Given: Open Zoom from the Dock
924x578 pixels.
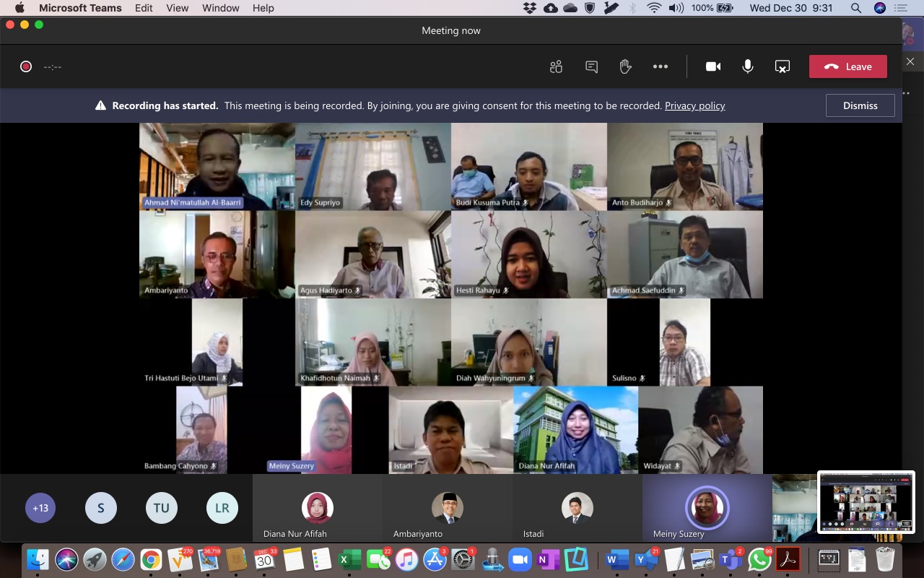Looking at the screenshot, I should pos(520,560).
